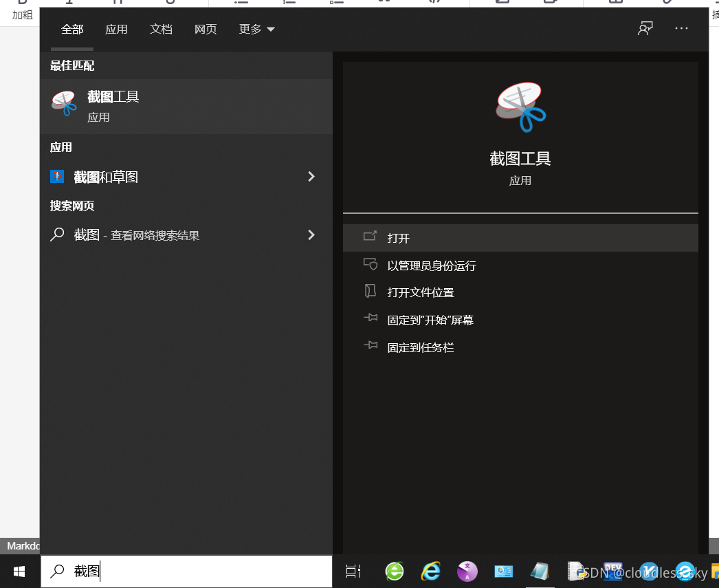This screenshot has height=588, width=719.
Task: Expand the web search result chevron
Action: coord(311,235)
